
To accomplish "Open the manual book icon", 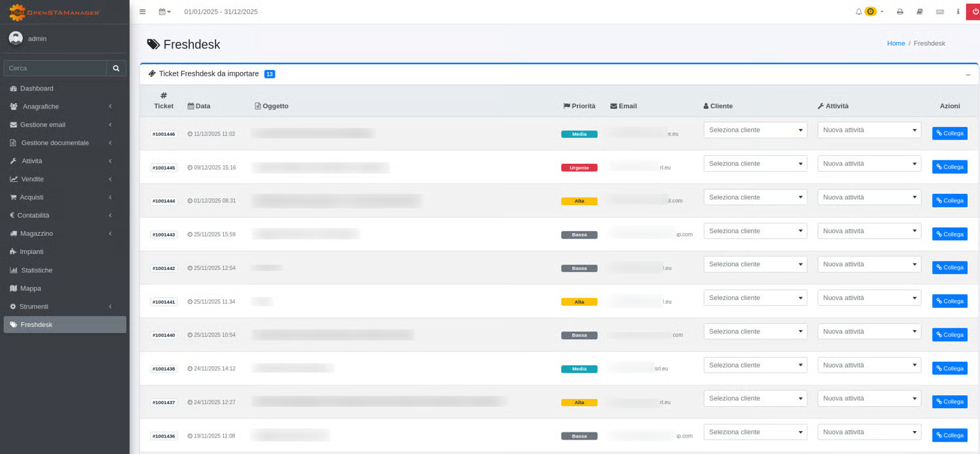I will click(920, 12).
